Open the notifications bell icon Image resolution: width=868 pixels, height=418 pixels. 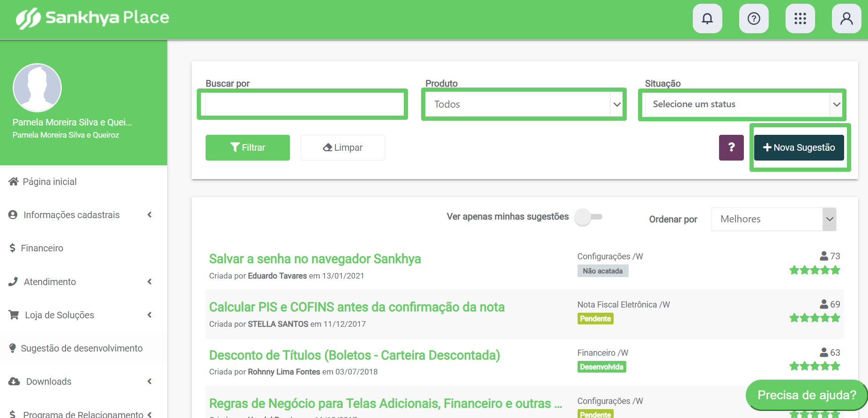[x=707, y=19]
